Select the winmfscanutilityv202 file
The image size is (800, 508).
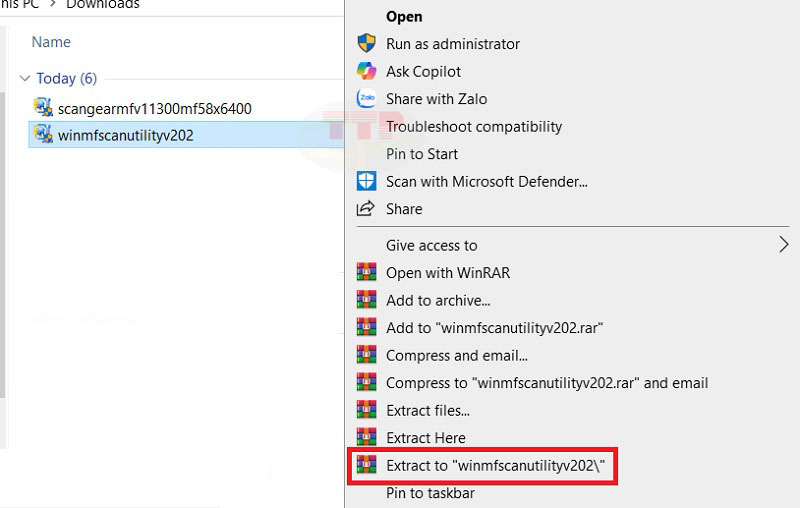(126, 136)
